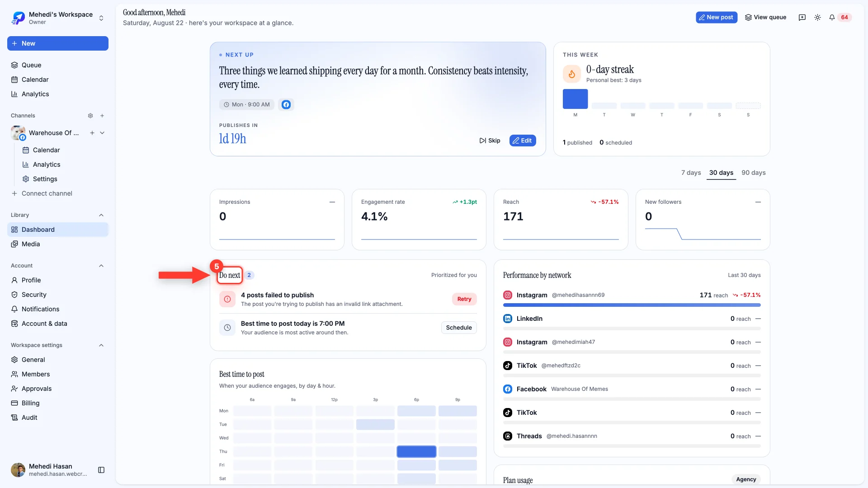Edit the next up post
Screen dimensions: 868x488
coord(523,141)
